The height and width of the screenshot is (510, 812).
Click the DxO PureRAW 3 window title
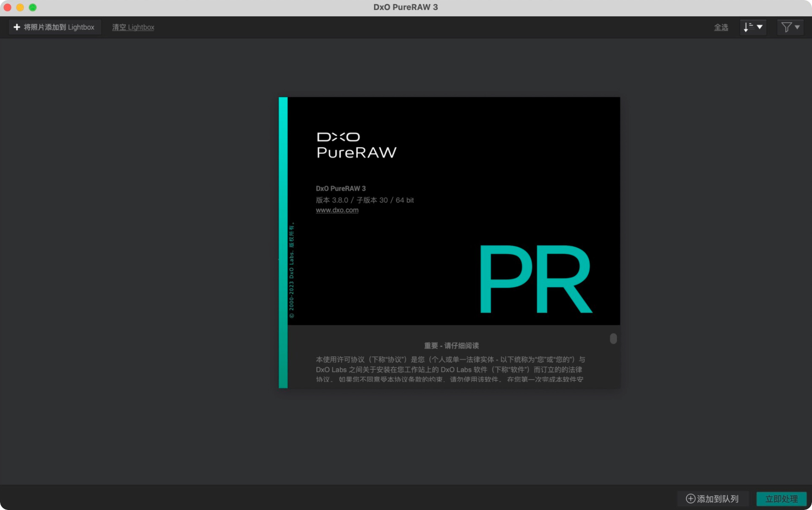pyautogui.click(x=406, y=7)
